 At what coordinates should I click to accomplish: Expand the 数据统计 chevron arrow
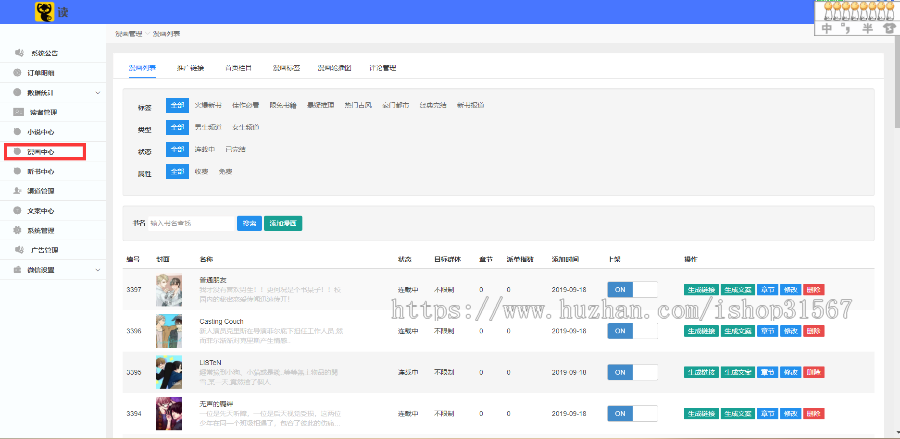pyautogui.click(x=98, y=92)
